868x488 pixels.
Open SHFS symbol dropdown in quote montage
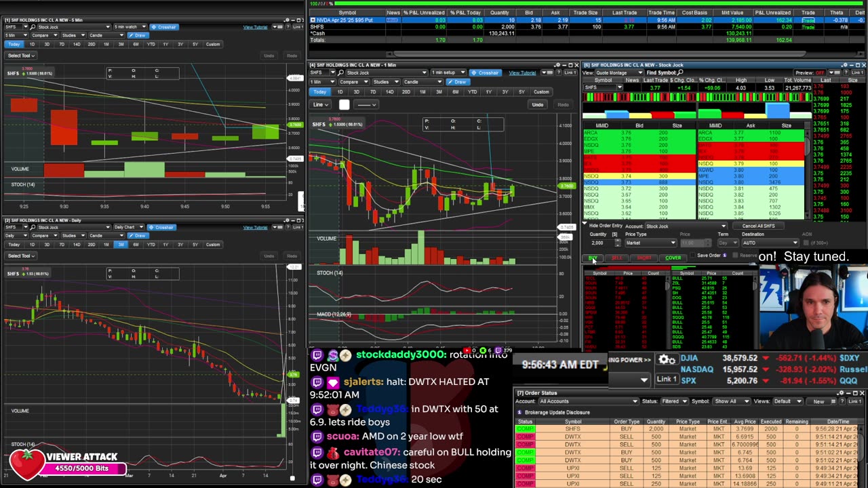click(620, 87)
